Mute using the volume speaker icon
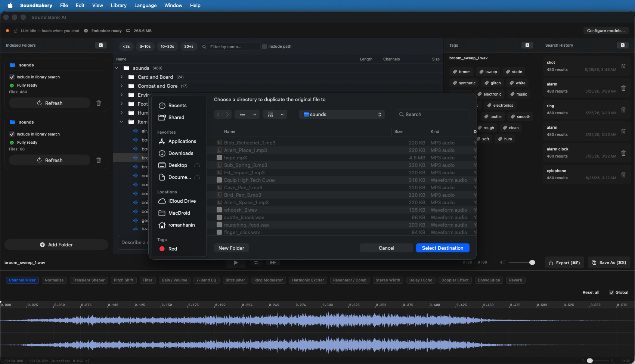Image resolution: width=635 pixels, height=364 pixels. [x=502, y=262]
